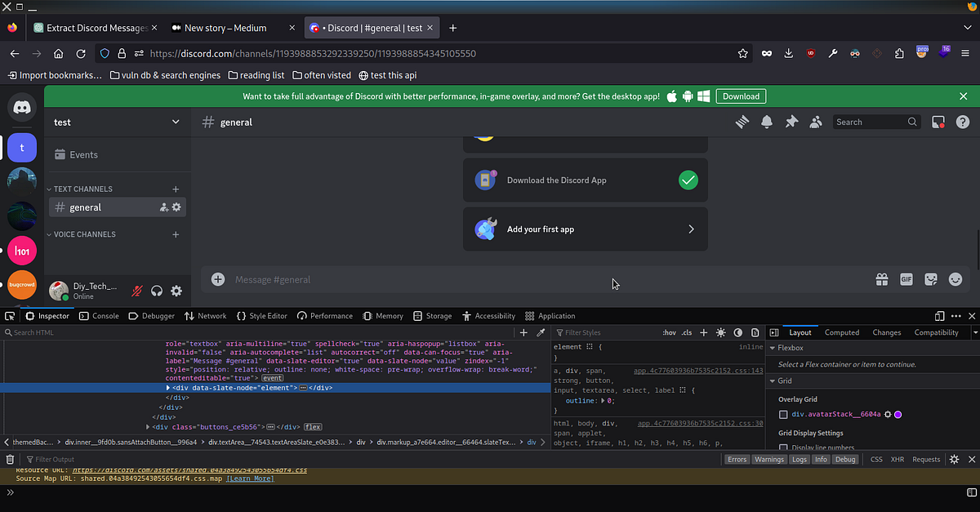Toggle :hov pseudo-class simulation in Styles

click(x=669, y=332)
